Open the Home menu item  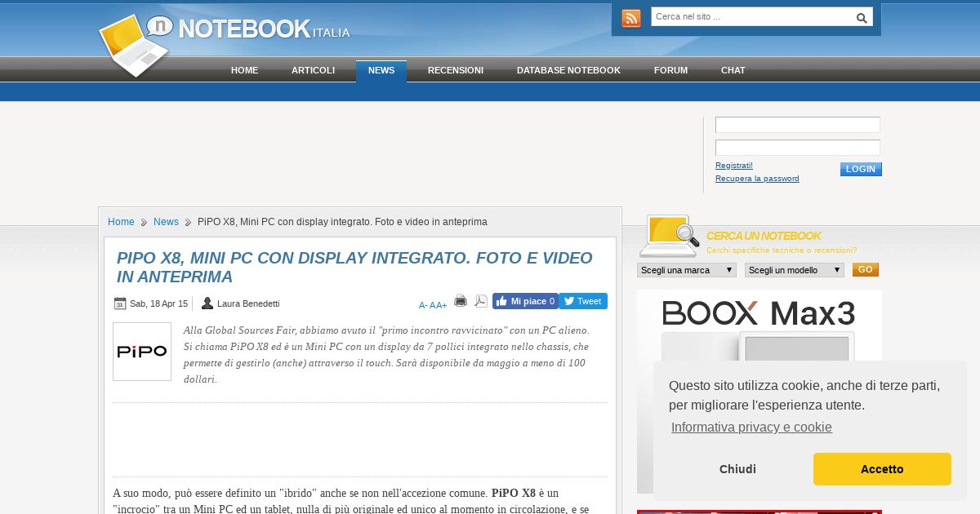pos(244,70)
